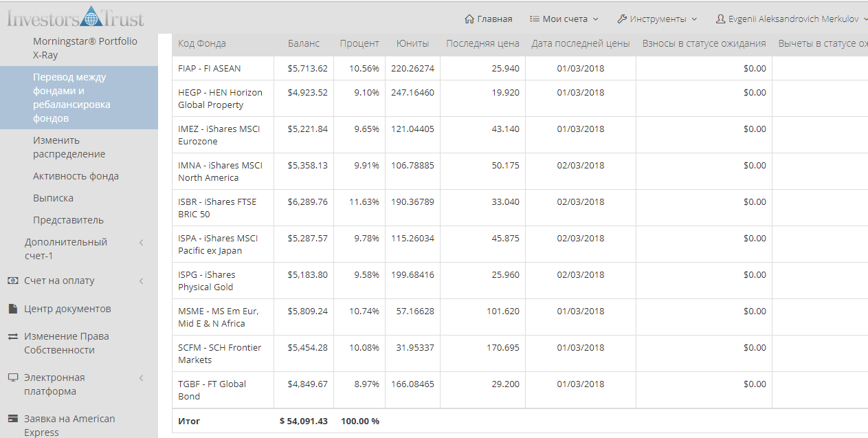
Task: Click the Юниты column header
Action: point(412,43)
